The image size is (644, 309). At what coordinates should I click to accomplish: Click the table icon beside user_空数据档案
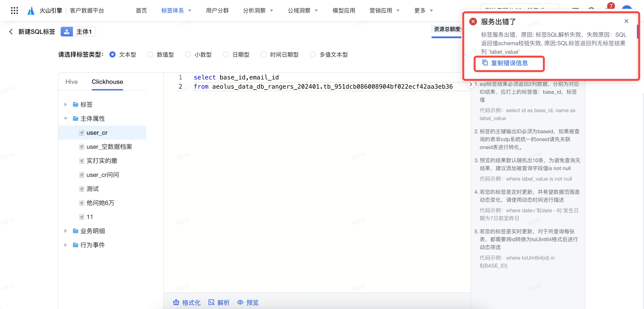(x=81, y=147)
